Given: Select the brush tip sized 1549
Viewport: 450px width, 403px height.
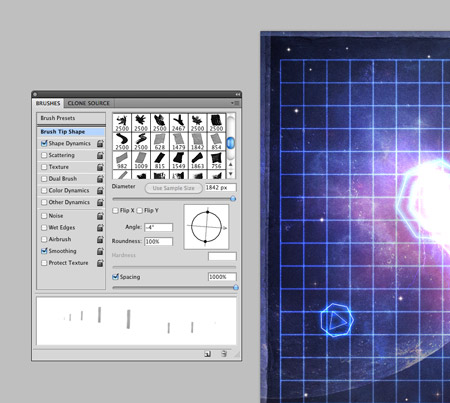Looking at the screenshot, I should tap(179, 160).
